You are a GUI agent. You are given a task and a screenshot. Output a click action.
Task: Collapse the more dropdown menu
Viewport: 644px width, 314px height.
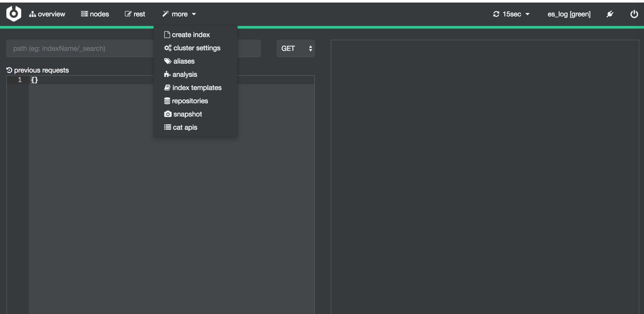click(x=179, y=14)
